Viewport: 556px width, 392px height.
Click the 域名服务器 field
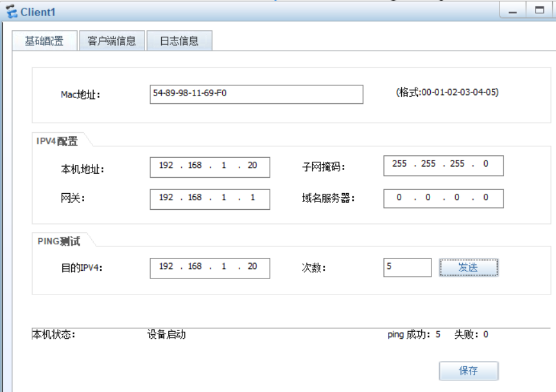click(x=444, y=198)
